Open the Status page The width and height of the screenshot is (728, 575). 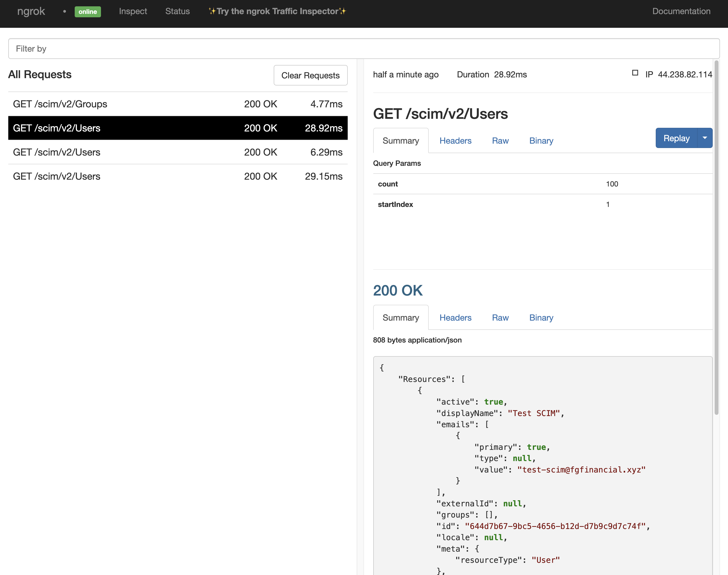click(177, 11)
